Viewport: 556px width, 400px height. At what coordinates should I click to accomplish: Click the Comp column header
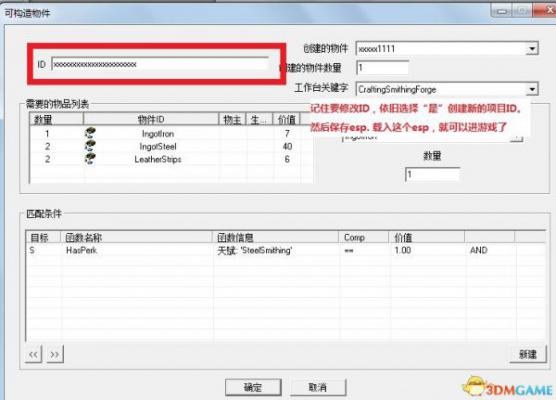pyautogui.click(x=363, y=237)
